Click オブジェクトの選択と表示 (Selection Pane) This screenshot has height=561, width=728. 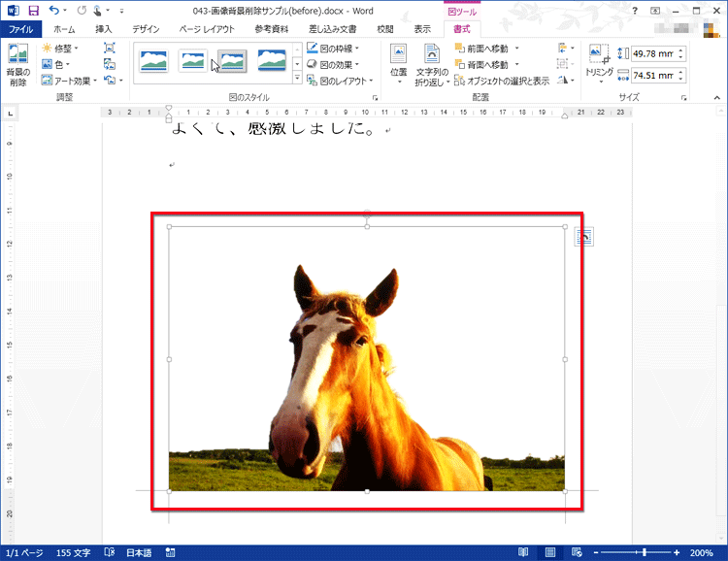[x=502, y=81]
